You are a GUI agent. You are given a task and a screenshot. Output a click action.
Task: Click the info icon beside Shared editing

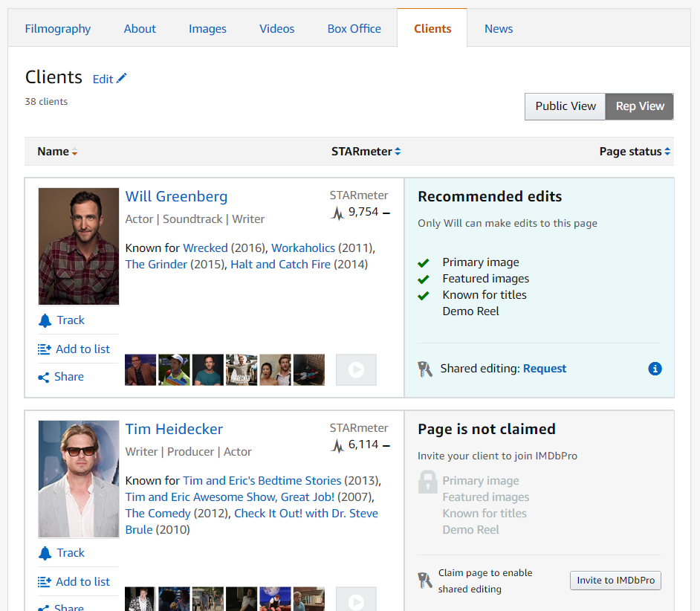[655, 369]
